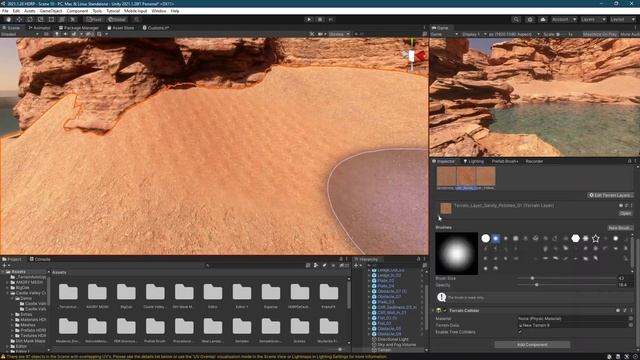Select the third terrain layer thumbnail
Image resolution: width=640 pixels, height=360 pixels.
[x=486, y=177]
